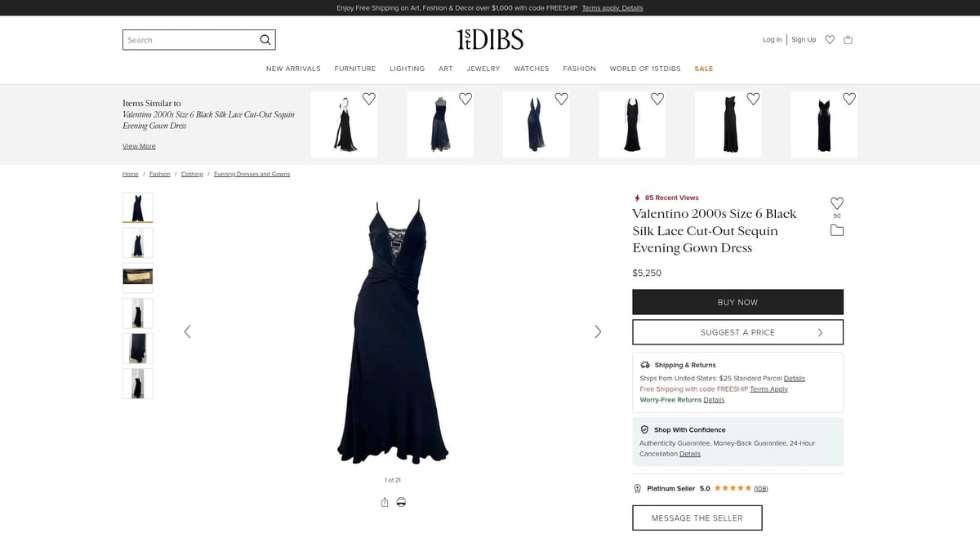Open View More similar items link
Viewport: 980px width, 551px height.
(x=139, y=146)
